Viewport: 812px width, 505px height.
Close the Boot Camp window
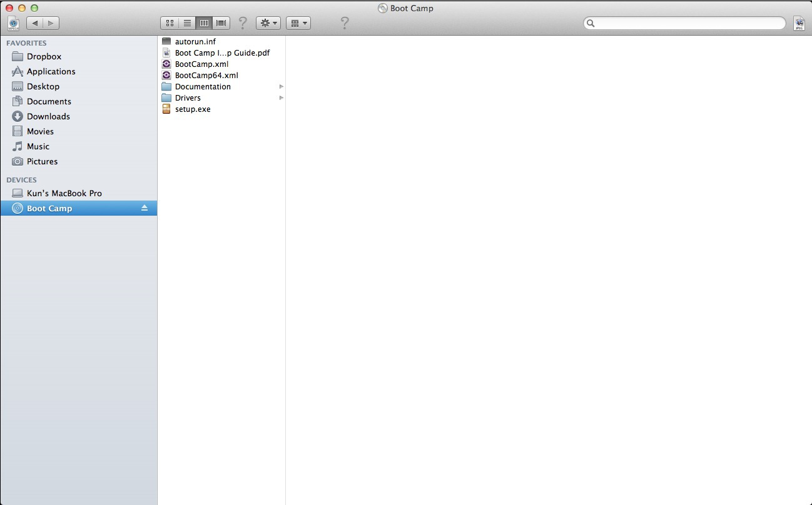coord(9,8)
